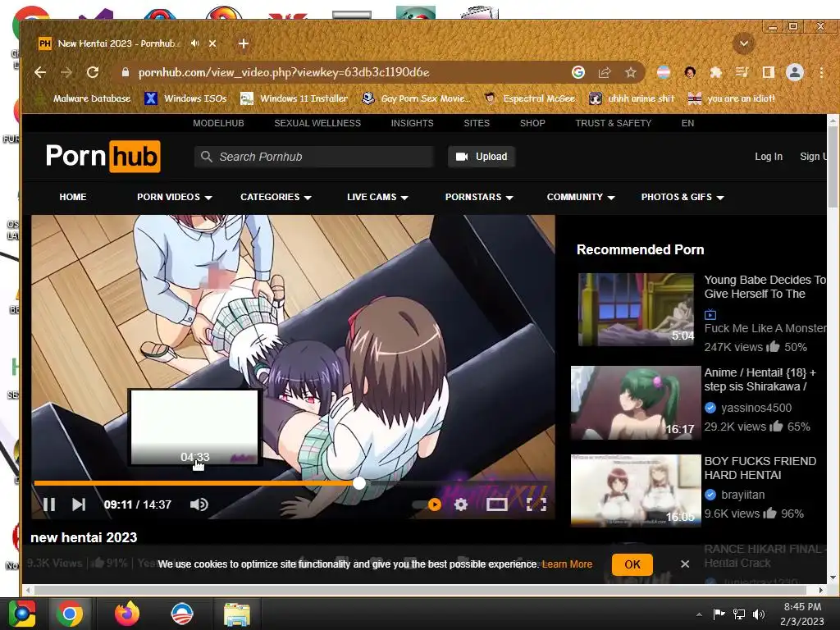
Task: Dismiss the cookie banner with X
Action: click(685, 564)
